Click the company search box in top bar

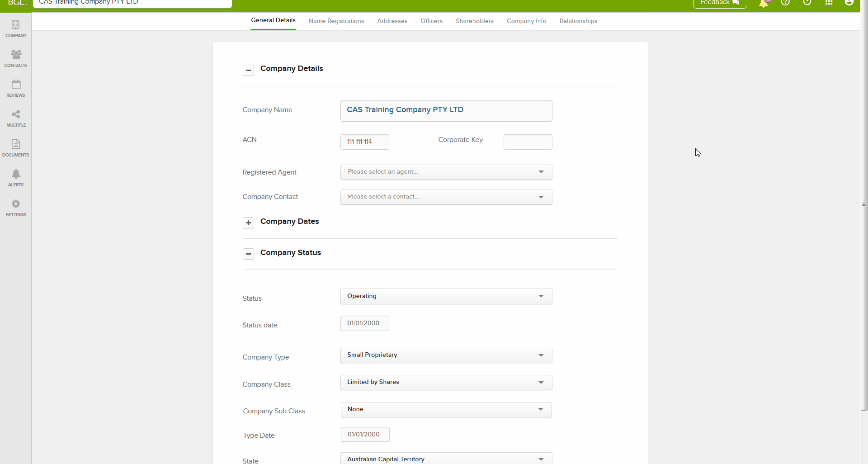pyautogui.click(x=132, y=3)
